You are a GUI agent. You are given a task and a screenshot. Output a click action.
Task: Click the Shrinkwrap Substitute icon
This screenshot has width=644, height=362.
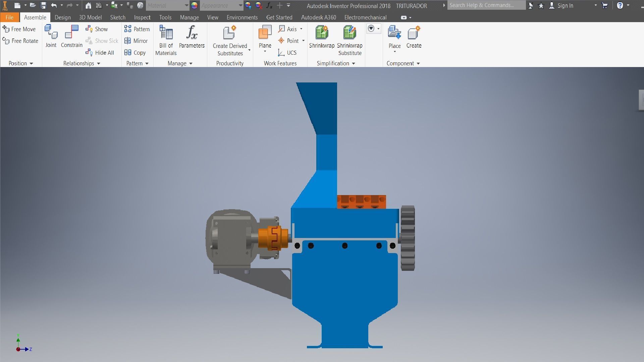tap(350, 33)
